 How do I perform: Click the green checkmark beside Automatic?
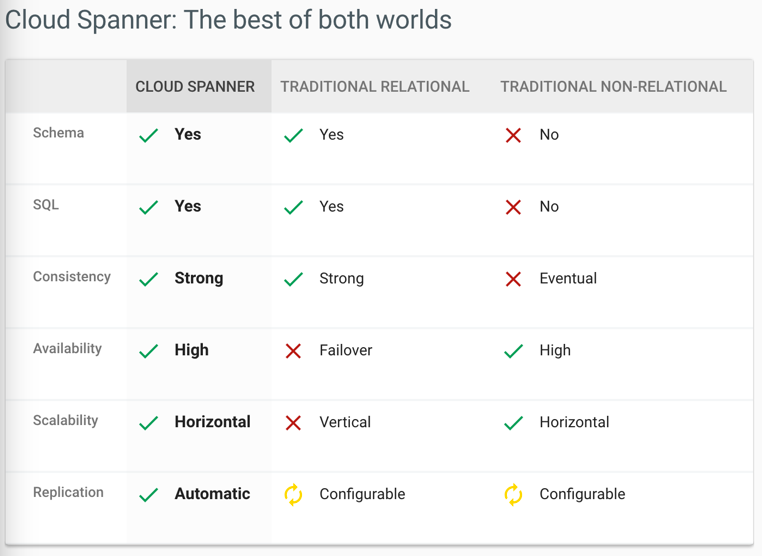pyautogui.click(x=149, y=495)
